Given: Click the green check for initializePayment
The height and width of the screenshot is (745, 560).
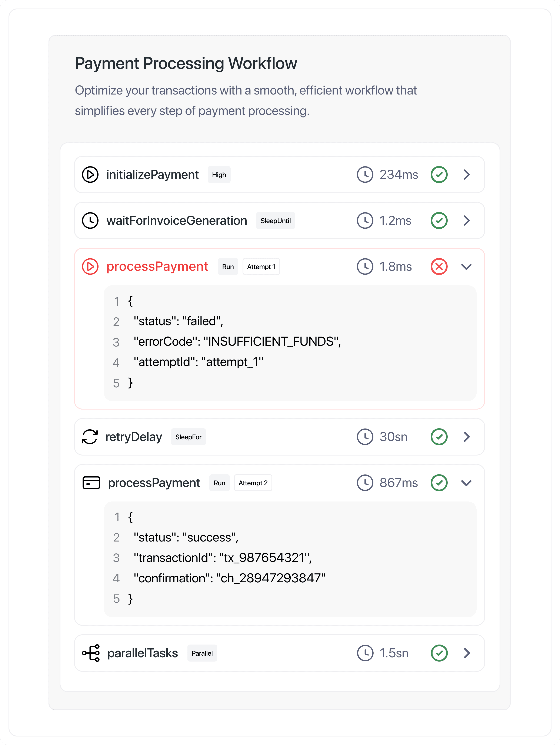Looking at the screenshot, I should [439, 175].
